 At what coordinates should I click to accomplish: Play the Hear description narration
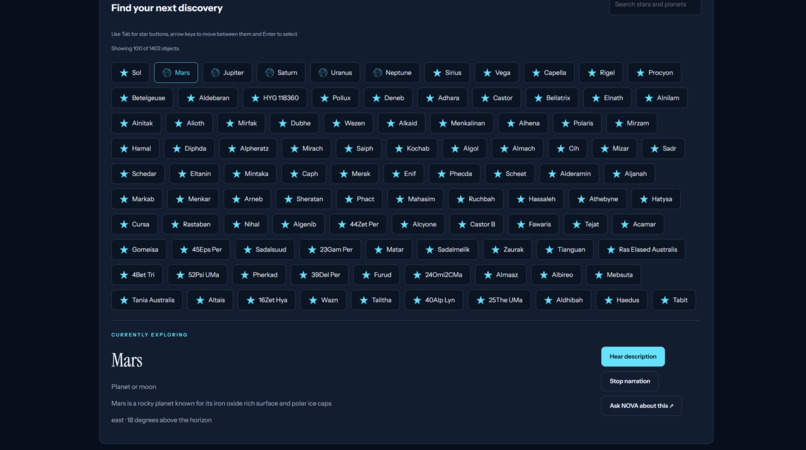[x=633, y=356]
